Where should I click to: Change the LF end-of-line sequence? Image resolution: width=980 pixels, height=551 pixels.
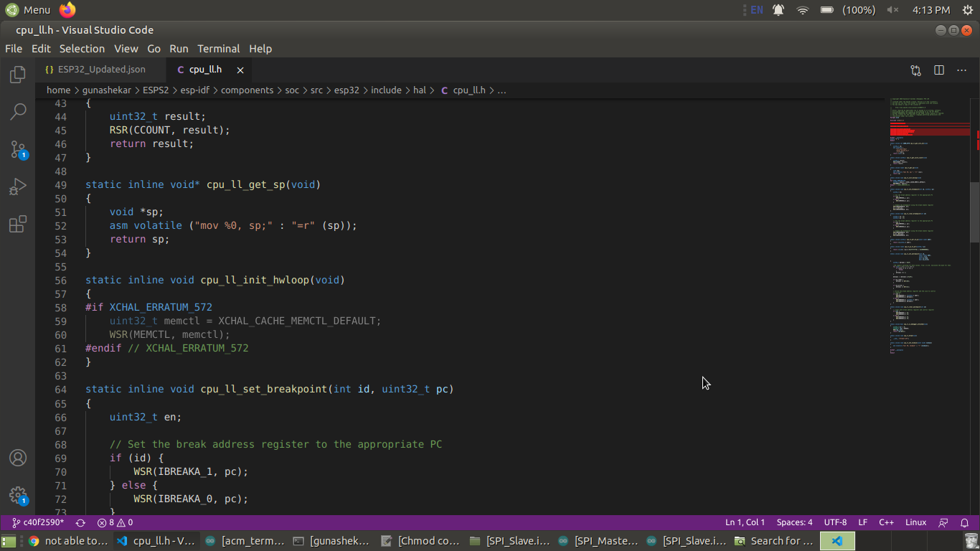coord(863,523)
